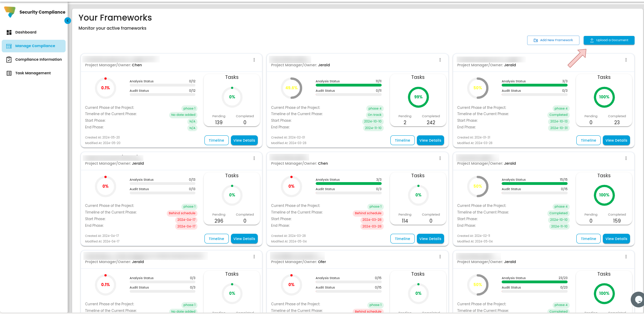Screen dimensions: 644x314
Task: Open kebab menu on card with 114 pending tasks
Action: point(440,158)
